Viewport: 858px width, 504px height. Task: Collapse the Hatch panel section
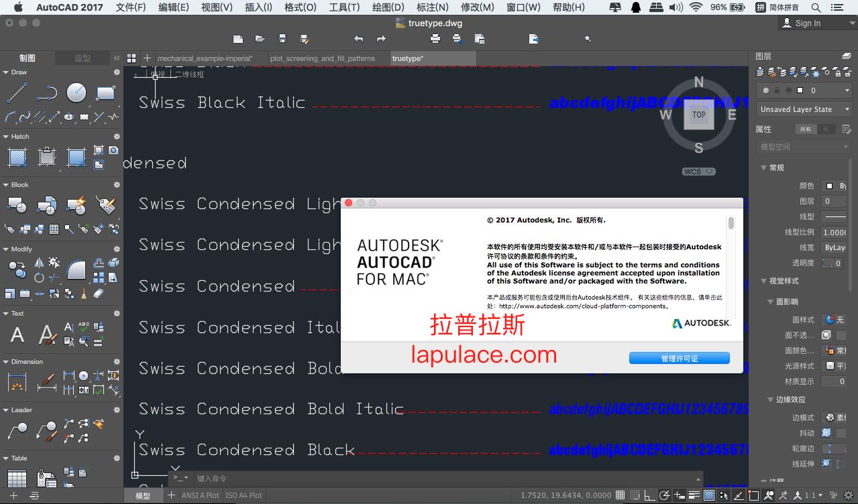[5, 137]
